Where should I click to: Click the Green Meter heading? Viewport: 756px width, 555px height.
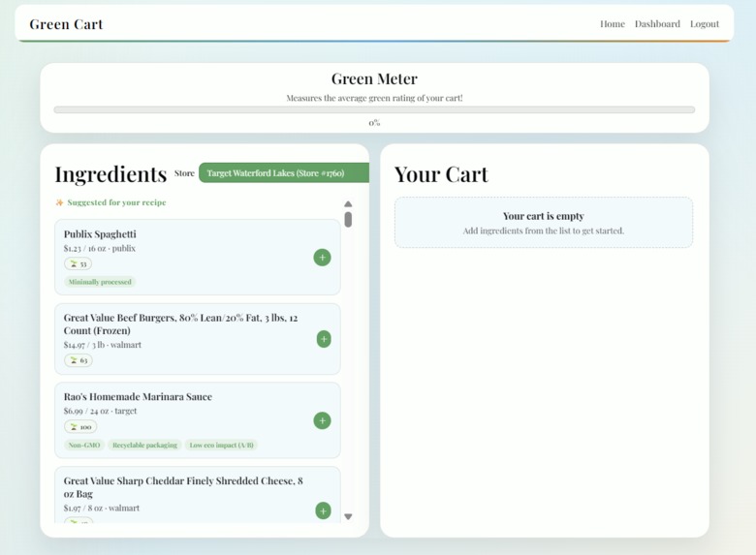(x=374, y=79)
